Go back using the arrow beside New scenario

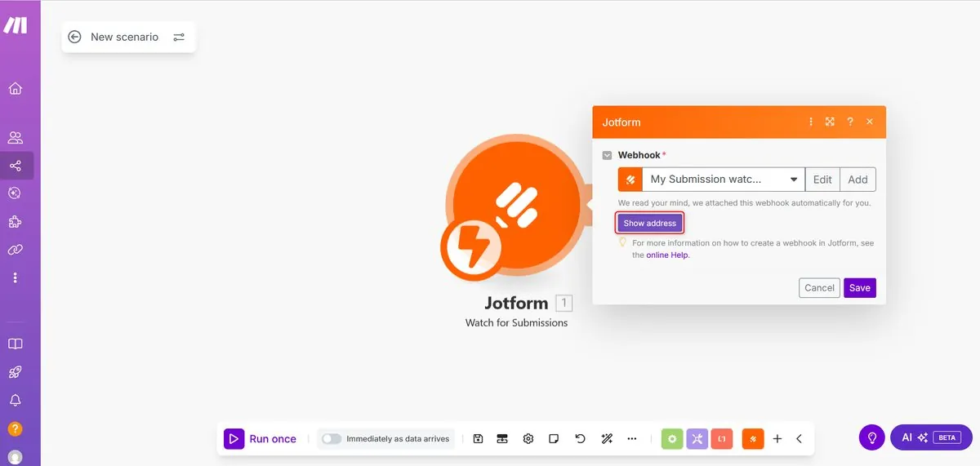coord(75,37)
